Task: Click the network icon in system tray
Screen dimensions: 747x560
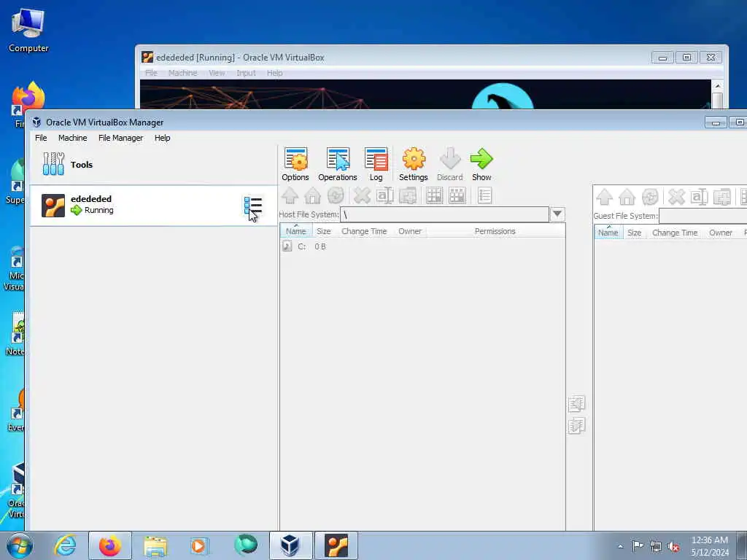Action: point(656,547)
